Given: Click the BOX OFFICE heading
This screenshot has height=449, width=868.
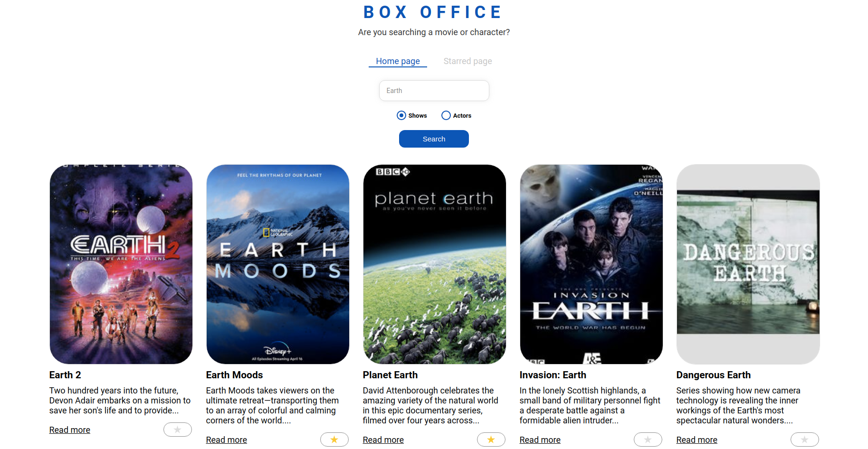Looking at the screenshot, I should [x=433, y=12].
